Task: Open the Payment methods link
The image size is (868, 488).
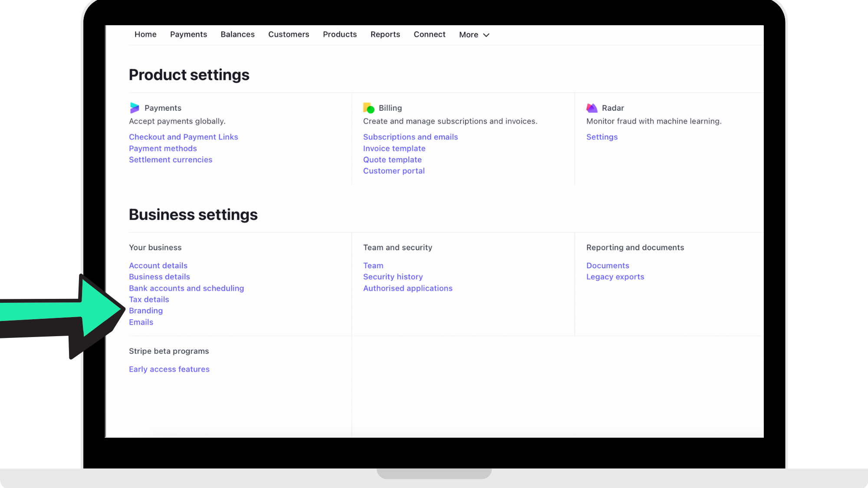Action: click(163, 148)
